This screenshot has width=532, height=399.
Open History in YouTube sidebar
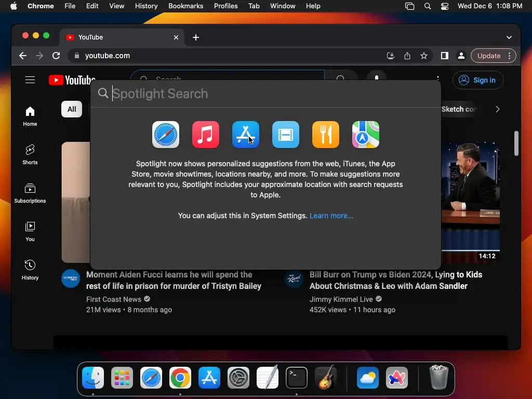tap(30, 270)
